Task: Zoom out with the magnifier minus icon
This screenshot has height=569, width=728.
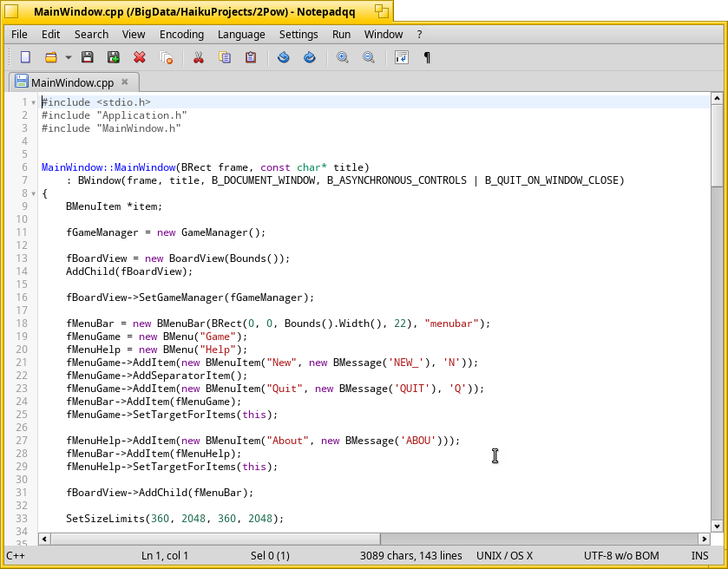Action: (x=368, y=57)
